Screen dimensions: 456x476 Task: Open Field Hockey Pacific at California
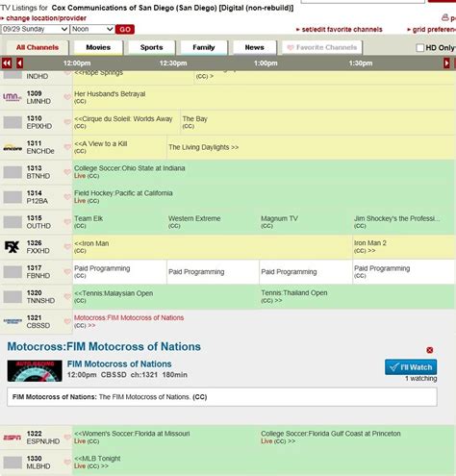click(123, 193)
